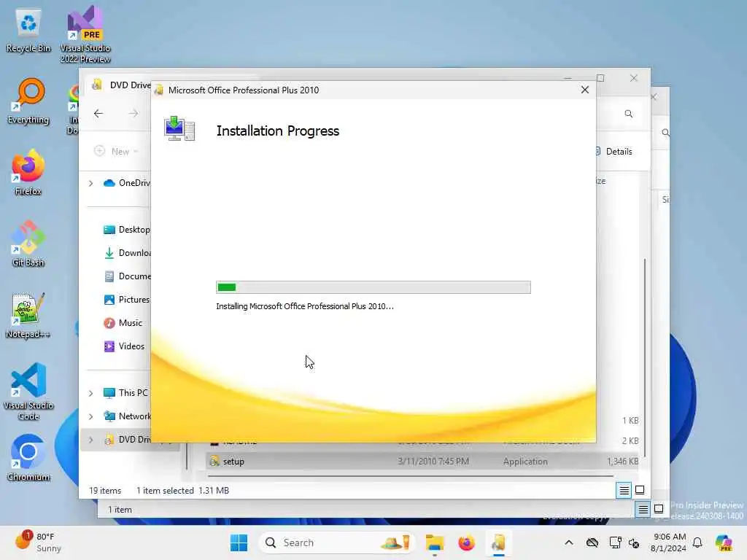Open the notifications bell icon
Image resolution: width=747 pixels, height=560 pixels.
click(697, 542)
